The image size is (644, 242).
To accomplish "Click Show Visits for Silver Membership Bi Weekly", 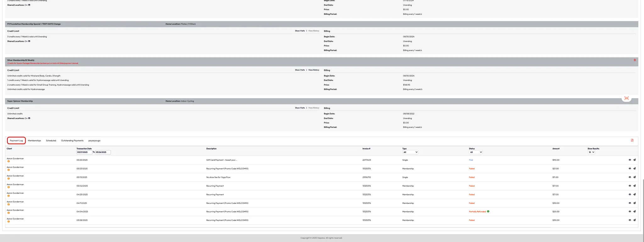I will pos(300,70).
